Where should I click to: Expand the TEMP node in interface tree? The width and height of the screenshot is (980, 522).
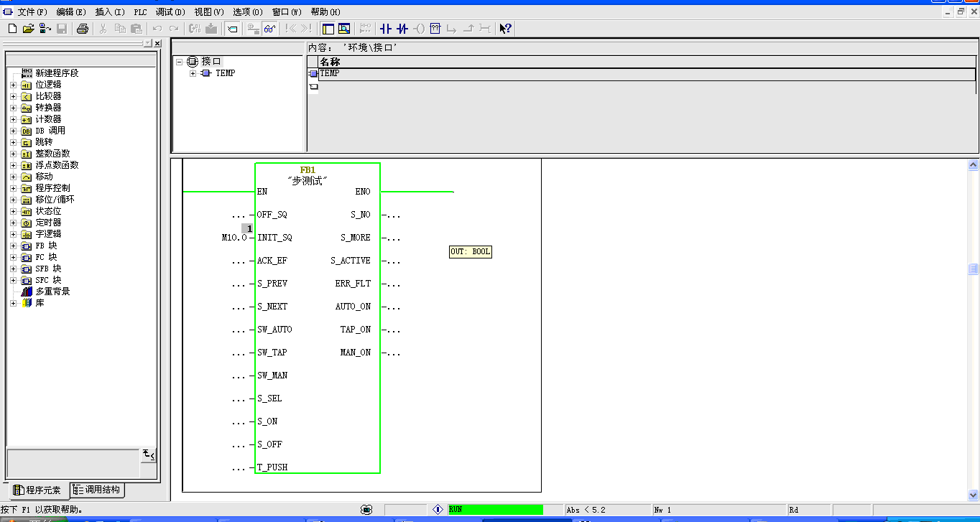pyautogui.click(x=193, y=73)
